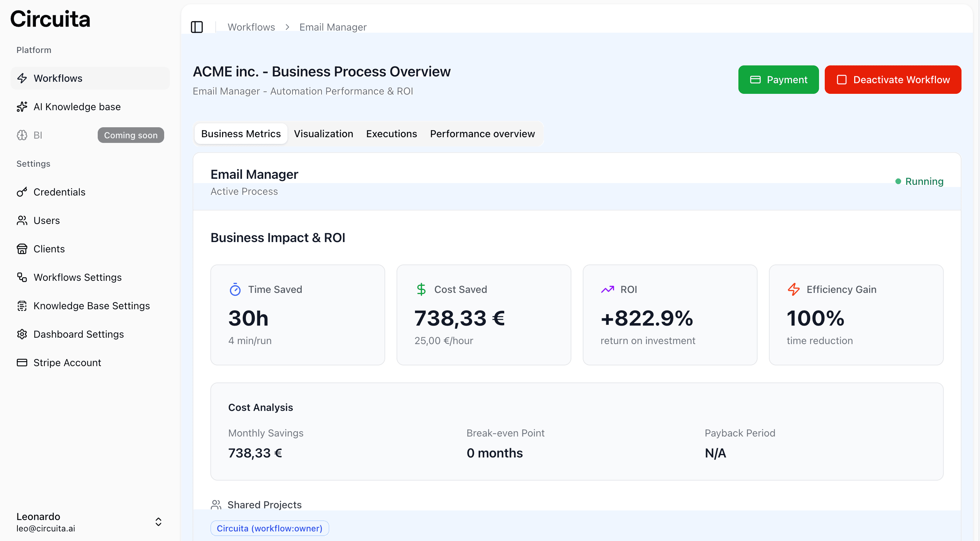Click the Dashboard Settings gear icon

(22, 334)
